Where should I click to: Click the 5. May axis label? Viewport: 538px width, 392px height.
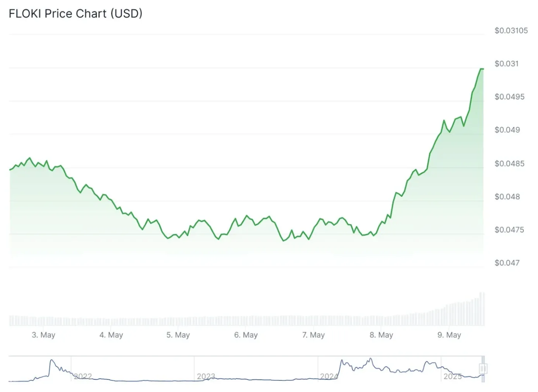tap(178, 335)
